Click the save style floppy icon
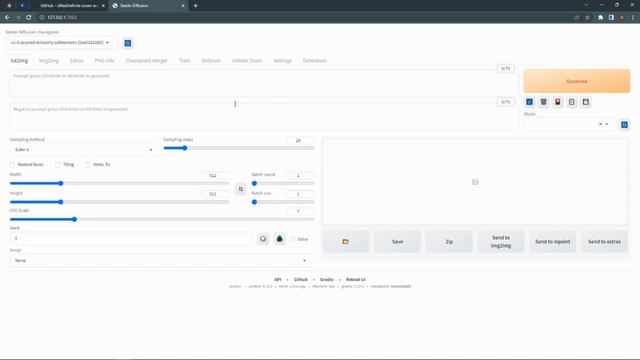 586,102
